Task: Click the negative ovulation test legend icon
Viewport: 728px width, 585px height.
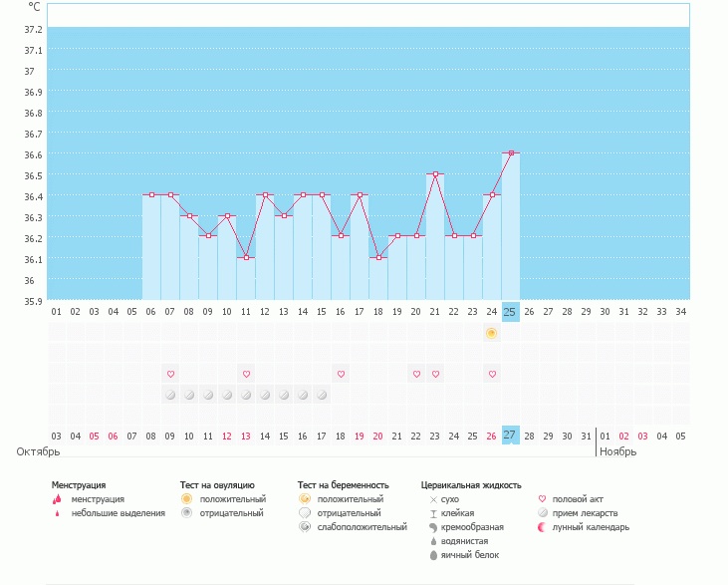Action: click(186, 513)
